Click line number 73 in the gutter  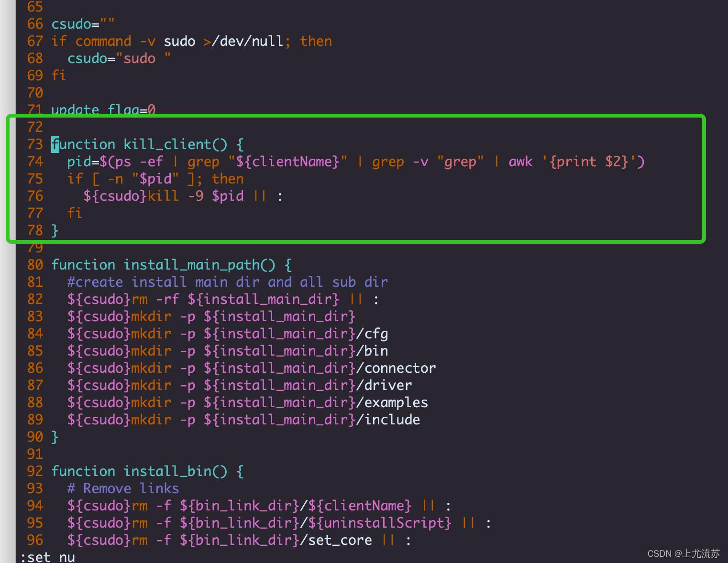tap(34, 144)
